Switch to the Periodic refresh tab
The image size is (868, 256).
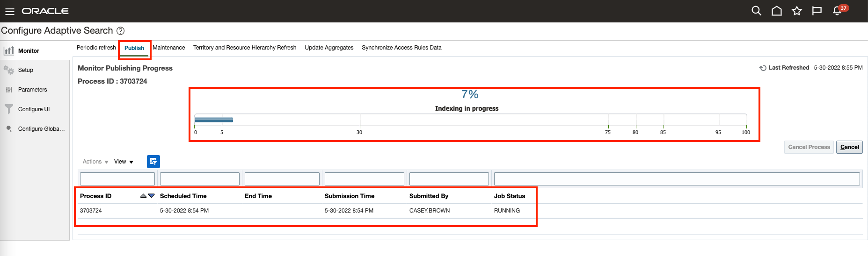coord(96,48)
